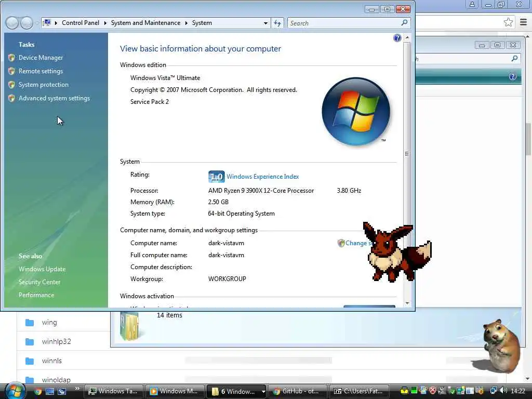
Task: Click System in breadcrumb
Action: coord(202,23)
